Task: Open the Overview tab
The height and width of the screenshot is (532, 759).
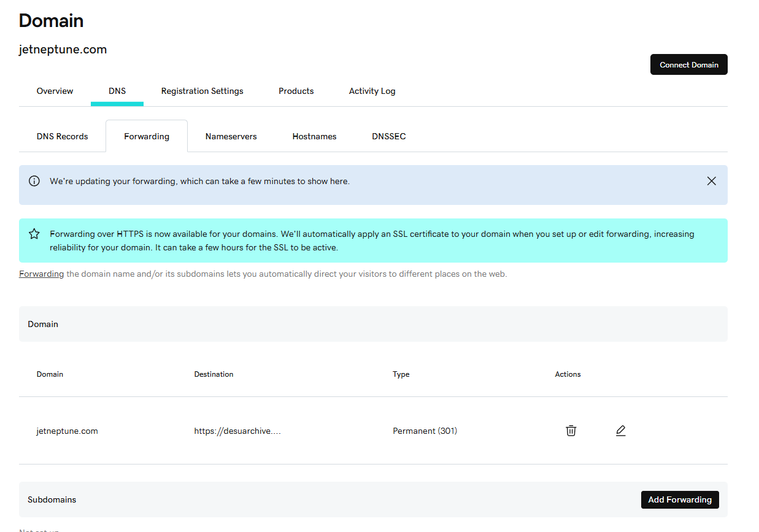Action: coord(55,91)
